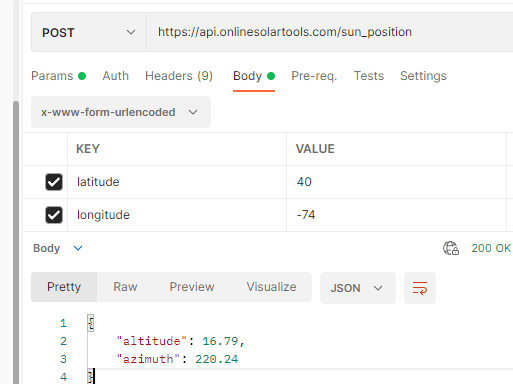Click the azimuth value 220.24
This screenshot has height=384, width=513.
click(217, 359)
